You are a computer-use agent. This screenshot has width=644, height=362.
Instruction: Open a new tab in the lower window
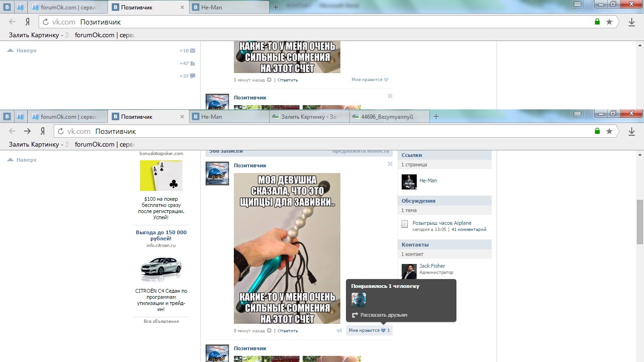(436, 116)
